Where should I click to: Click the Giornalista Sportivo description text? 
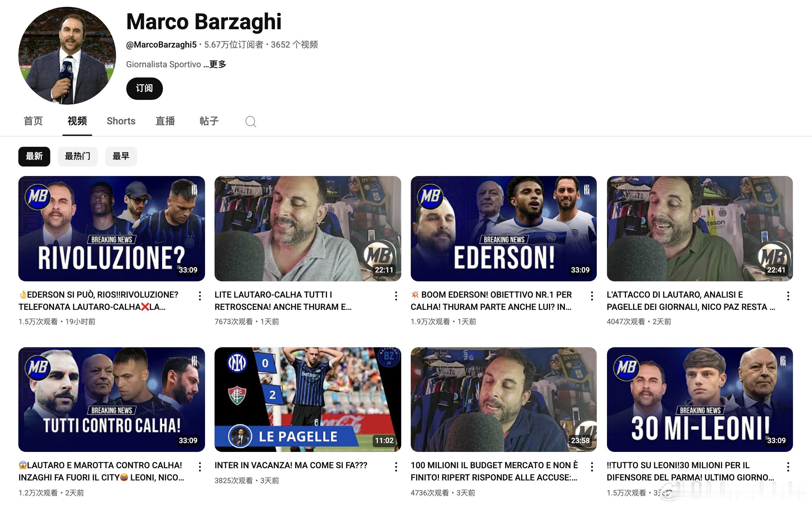(164, 64)
